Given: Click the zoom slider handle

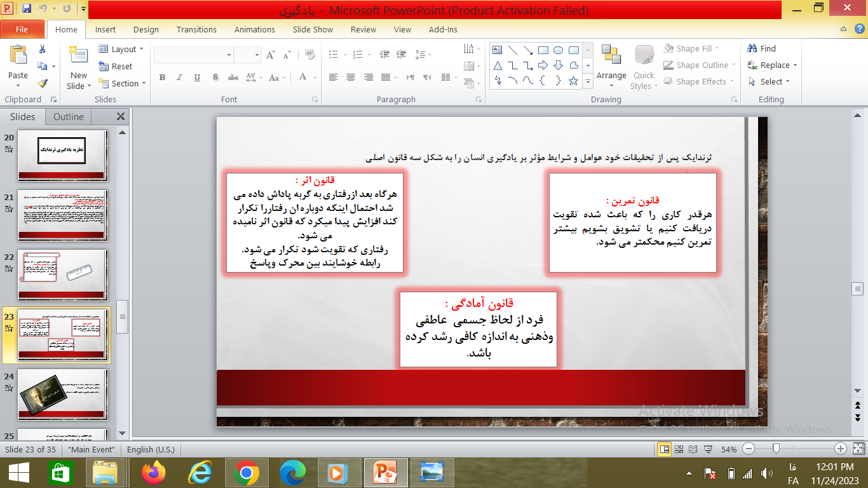Looking at the screenshot, I should click(776, 449).
